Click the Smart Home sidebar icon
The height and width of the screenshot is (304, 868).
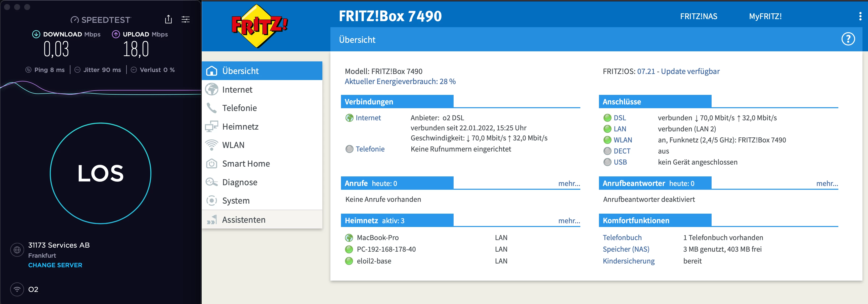212,164
